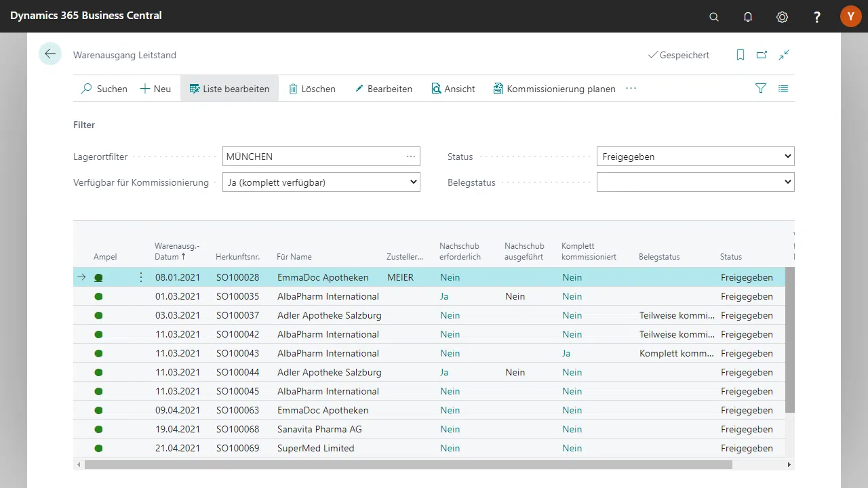
Task: Click Ampel column header
Action: [105, 257]
